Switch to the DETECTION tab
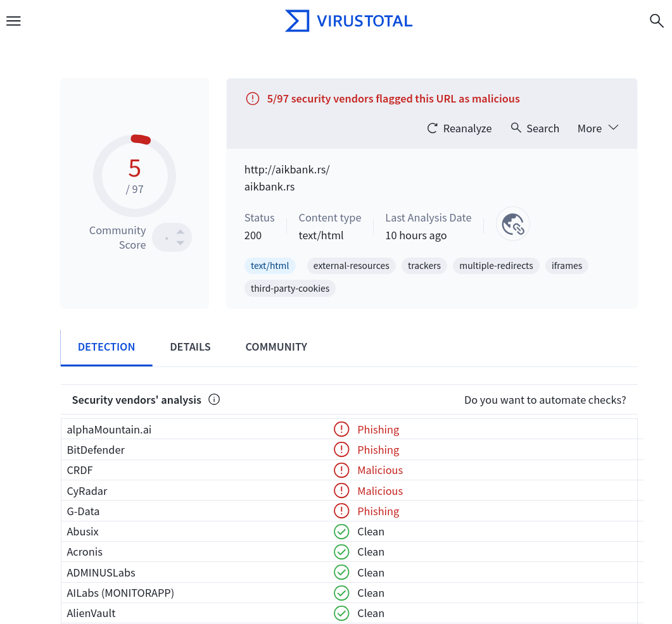The width and height of the screenshot is (672, 624). (x=106, y=347)
